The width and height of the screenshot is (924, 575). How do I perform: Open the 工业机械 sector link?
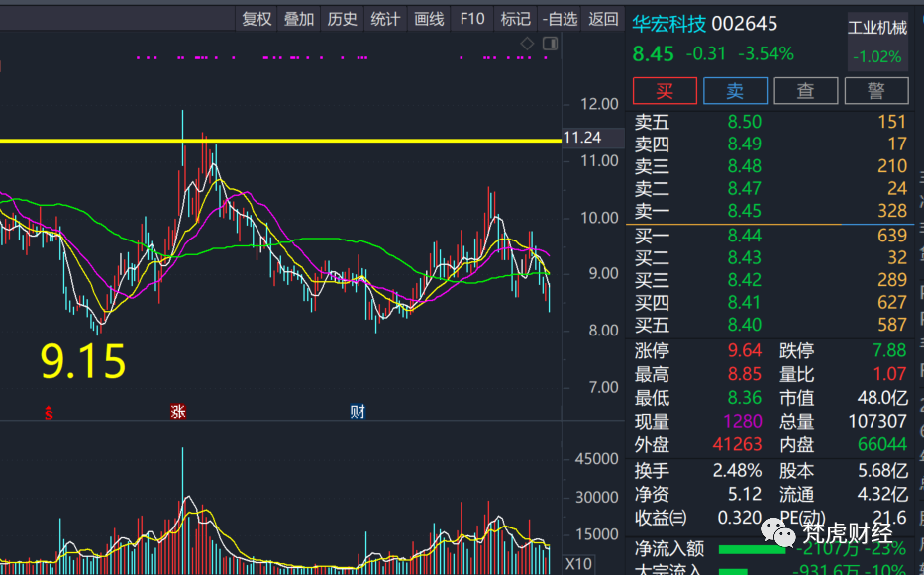(x=877, y=28)
